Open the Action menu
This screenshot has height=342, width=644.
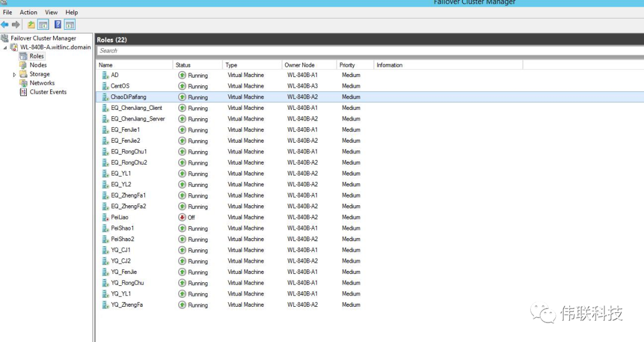tap(28, 12)
